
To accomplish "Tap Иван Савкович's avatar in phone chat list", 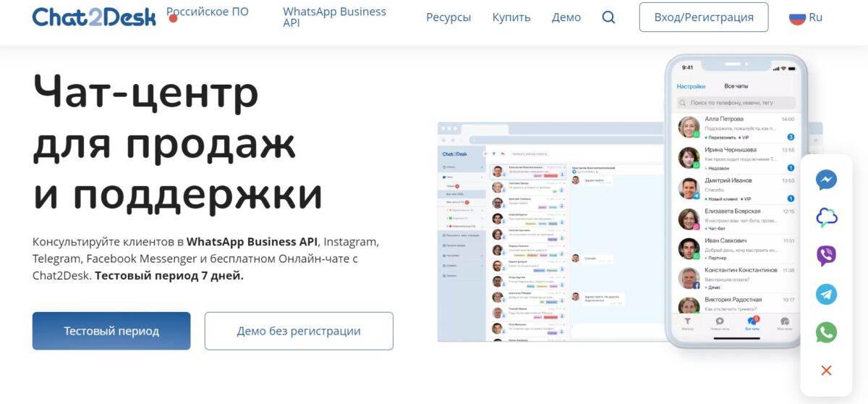I will tap(689, 249).
